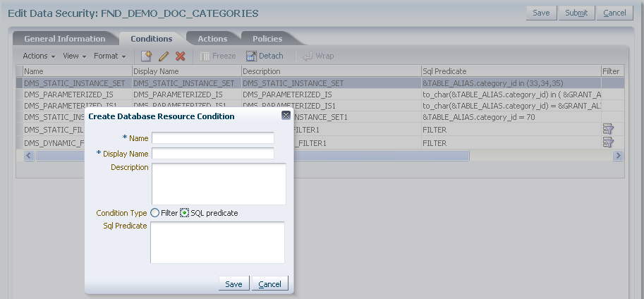Click filter icon in DMS_STATIC_FIL row
Screen dimensions: 644x299
point(608,129)
